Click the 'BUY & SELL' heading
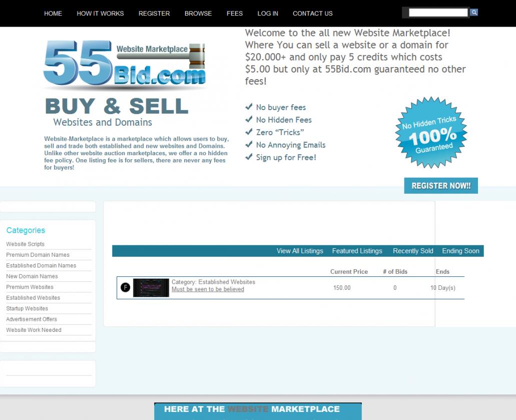Screen dimensions: 516x420 point(117,106)
